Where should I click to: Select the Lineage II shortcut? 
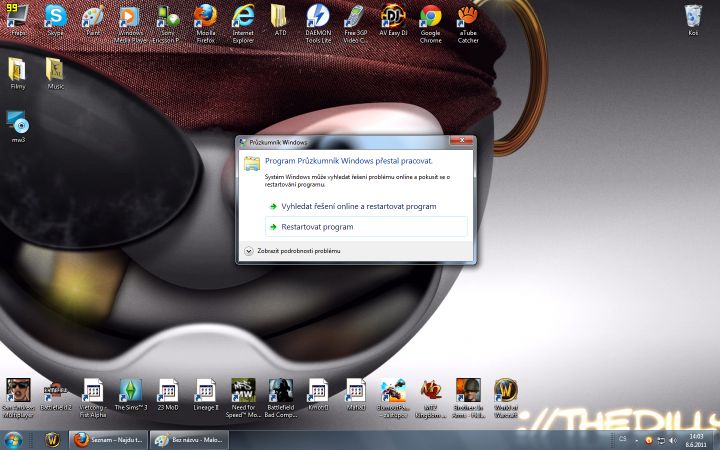click(206, 395)
